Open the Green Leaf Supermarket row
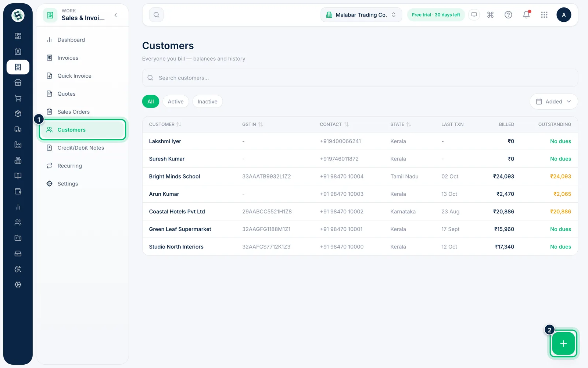 (360, 229)
